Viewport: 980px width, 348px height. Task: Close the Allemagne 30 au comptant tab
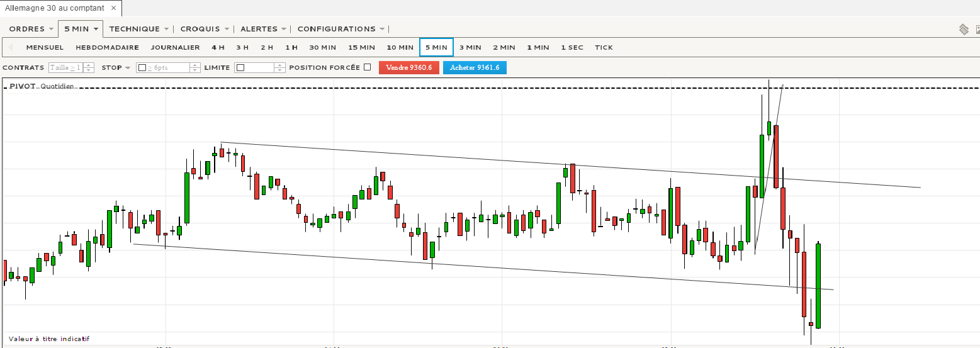113,8
